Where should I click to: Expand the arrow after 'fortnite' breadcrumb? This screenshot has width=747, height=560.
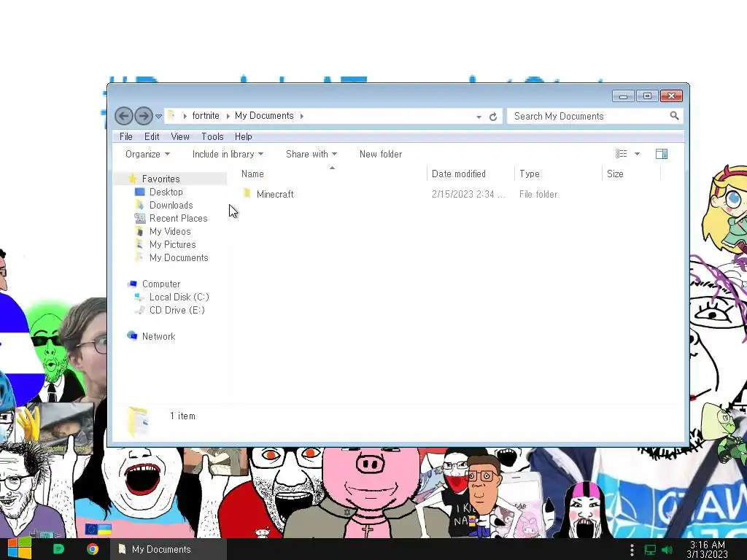click(x=228, y=116)
